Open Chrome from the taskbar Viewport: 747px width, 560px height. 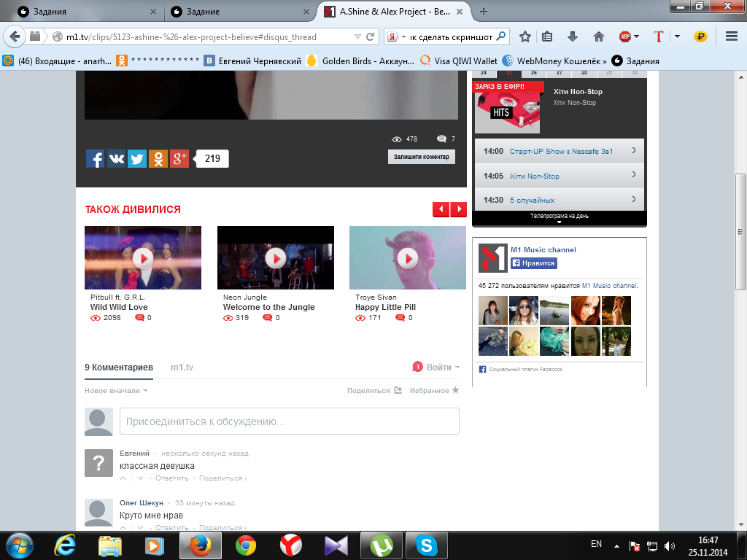[246, 545]
